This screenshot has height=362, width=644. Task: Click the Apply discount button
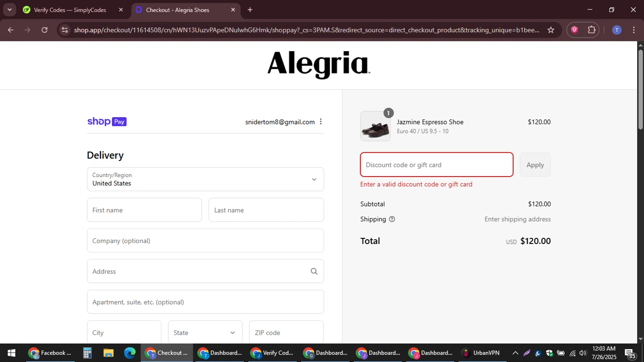535,164
